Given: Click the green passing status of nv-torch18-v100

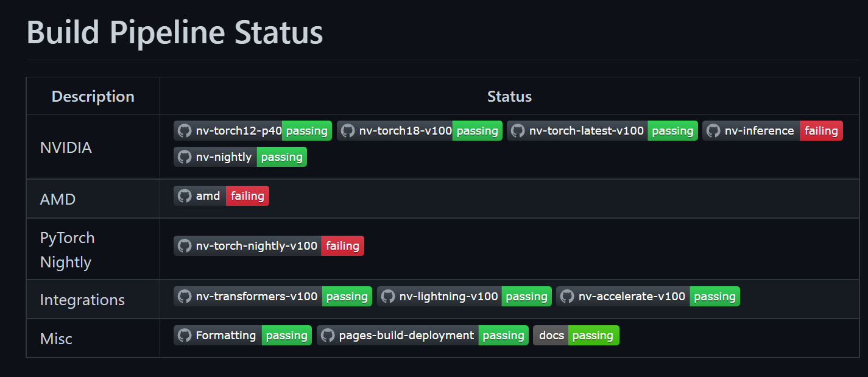Looking at the screenshot, I should [x=478, y=131].
